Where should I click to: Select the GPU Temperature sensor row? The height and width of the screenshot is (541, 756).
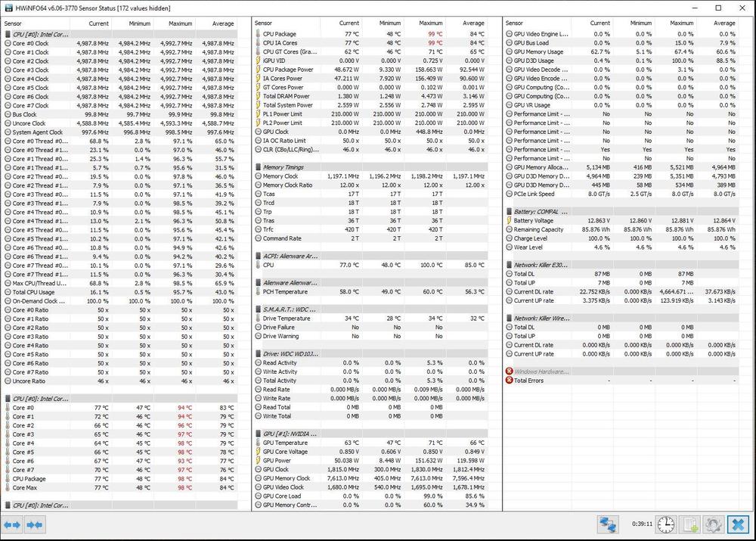pyautogui.click(x=286, y=443)
